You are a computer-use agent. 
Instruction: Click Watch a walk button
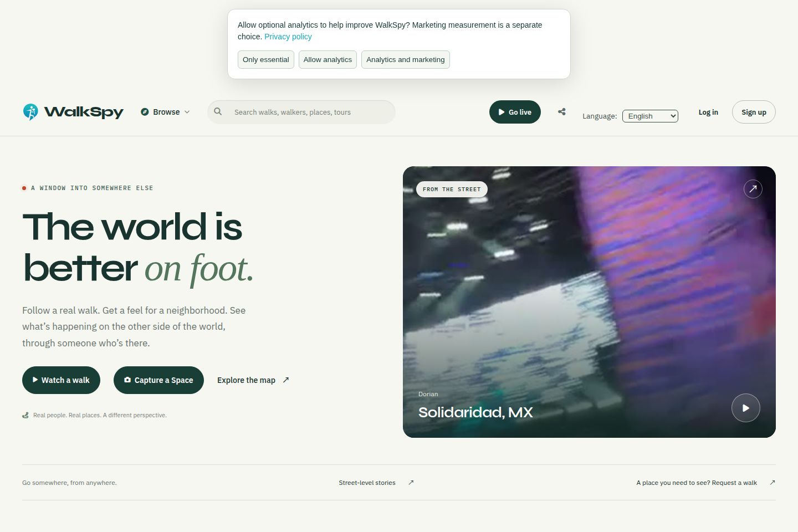pyautogui.click(x=61, y=380)
